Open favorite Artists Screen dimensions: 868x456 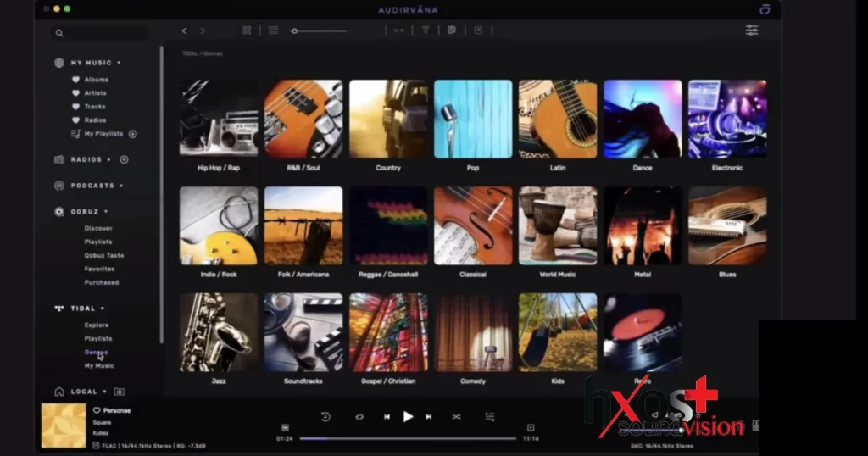(95, 93)
